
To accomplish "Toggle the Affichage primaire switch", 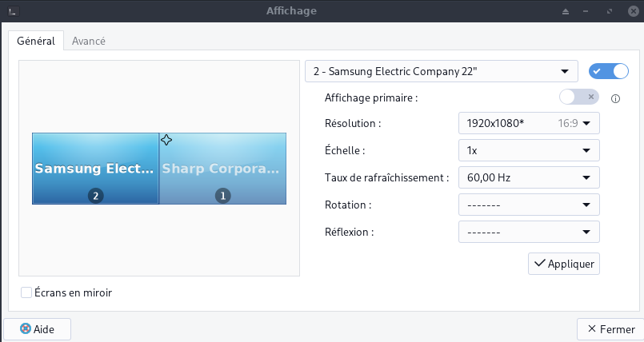I will [x=578, y=97].
